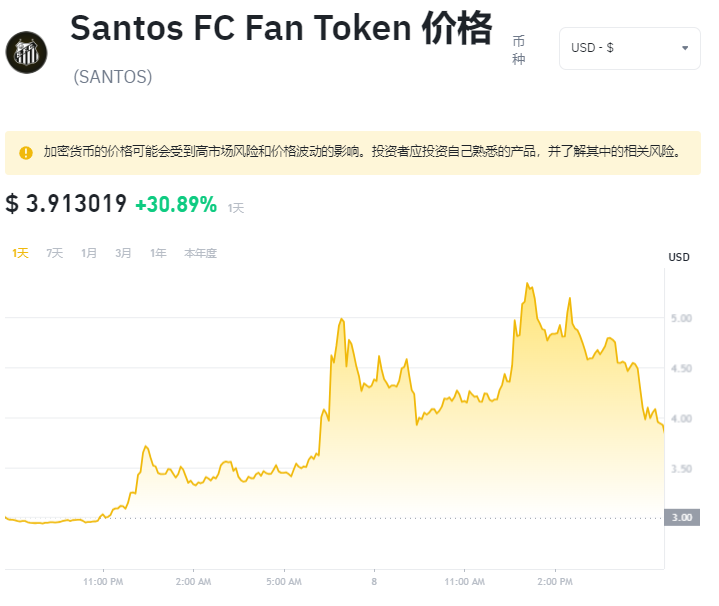Click the (SANTOS) ticker symbol text
The width and height of the screenshot is (719, 606).
point(113,77)
